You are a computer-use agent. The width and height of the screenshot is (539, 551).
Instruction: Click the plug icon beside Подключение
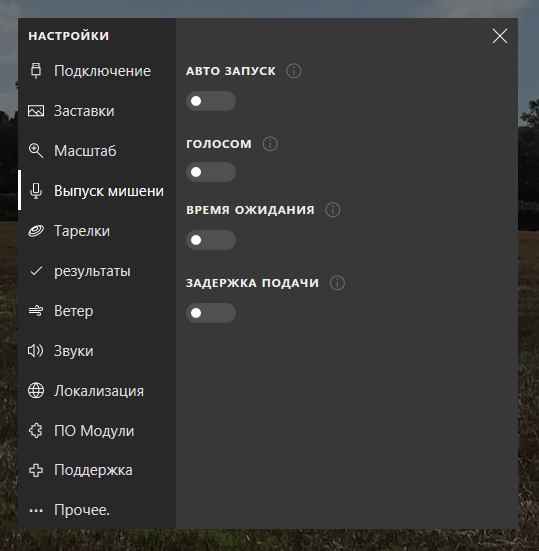[x=36, y=71]
